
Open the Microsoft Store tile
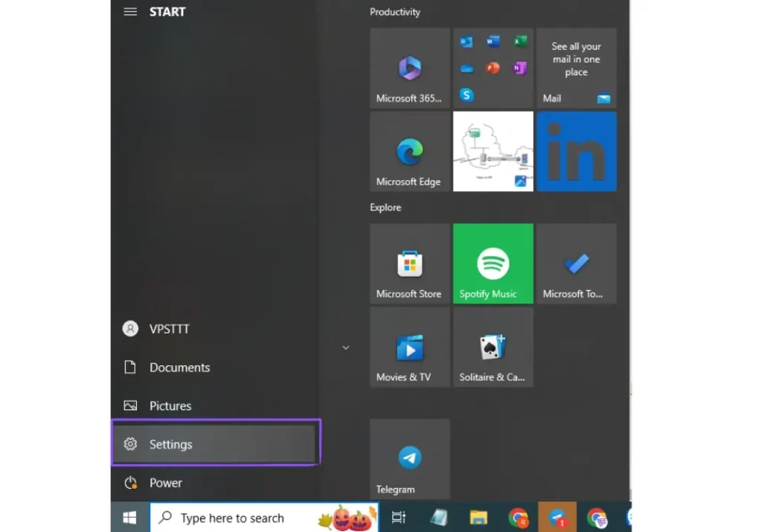(410, 263)
